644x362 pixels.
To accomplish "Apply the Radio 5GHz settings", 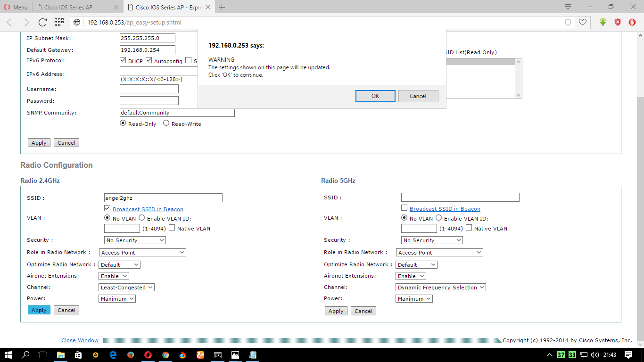I will coord(336,311).
